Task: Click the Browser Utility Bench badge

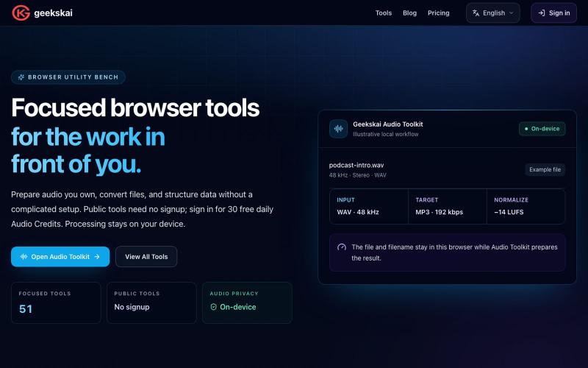Action: click(x=68, y=77)
